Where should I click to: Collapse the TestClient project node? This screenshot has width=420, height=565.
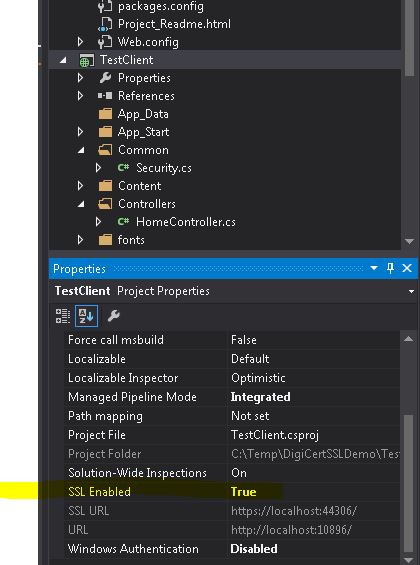63,60
